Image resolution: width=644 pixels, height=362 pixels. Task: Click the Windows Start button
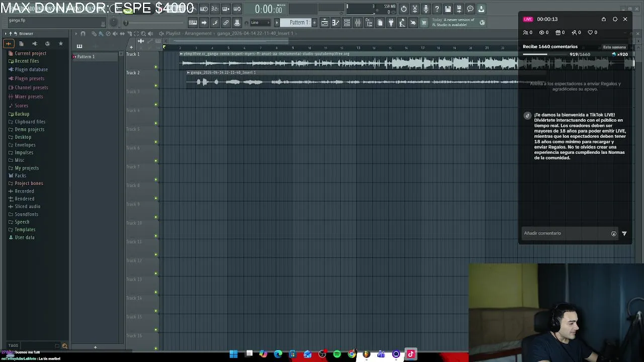233,354
